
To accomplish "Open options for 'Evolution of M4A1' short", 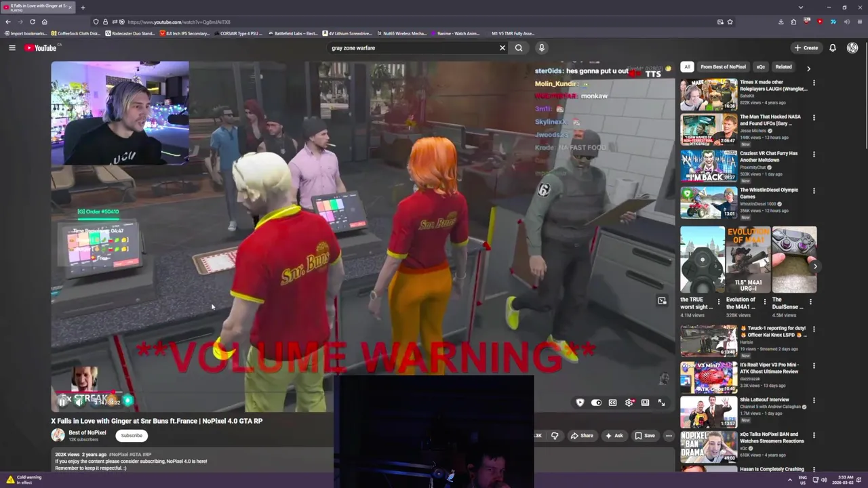I will 765,302.
